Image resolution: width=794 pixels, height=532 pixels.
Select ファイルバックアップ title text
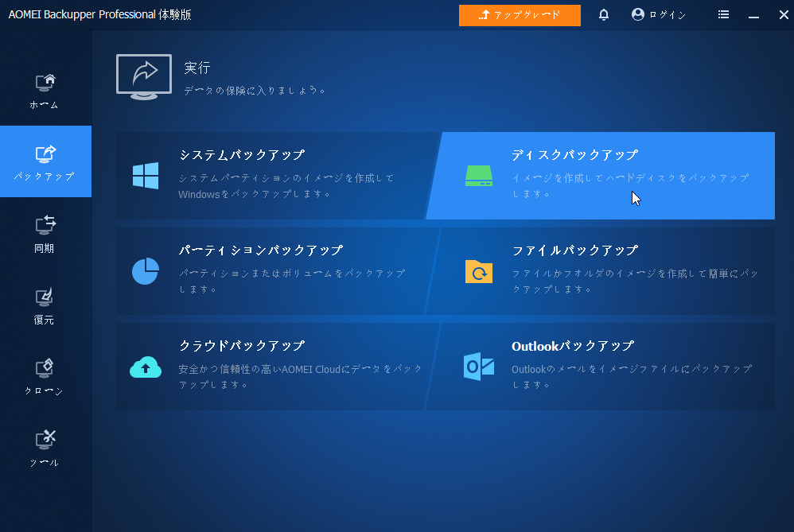point(574,250)
